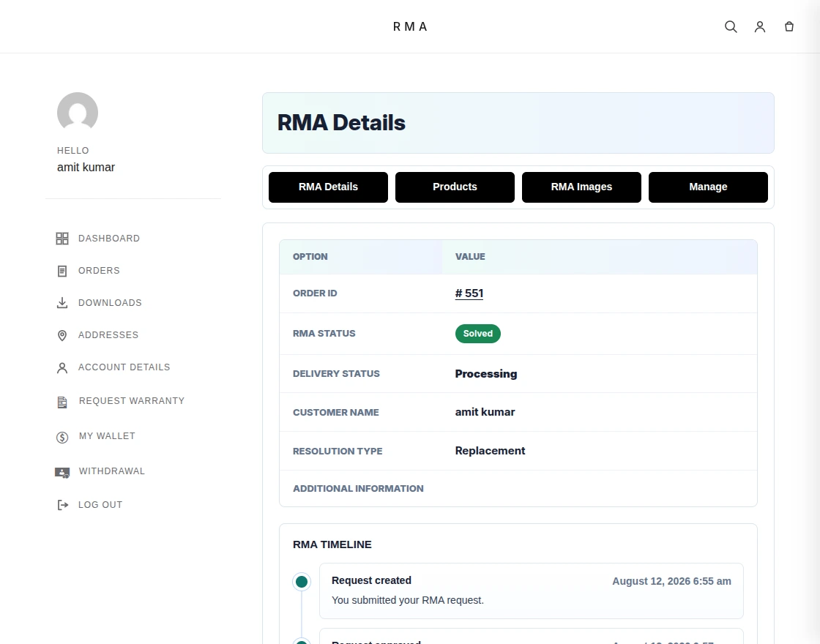Click the Log Out arrow icon
This screenshot has width=820, height=644.
tap(62, 505)
